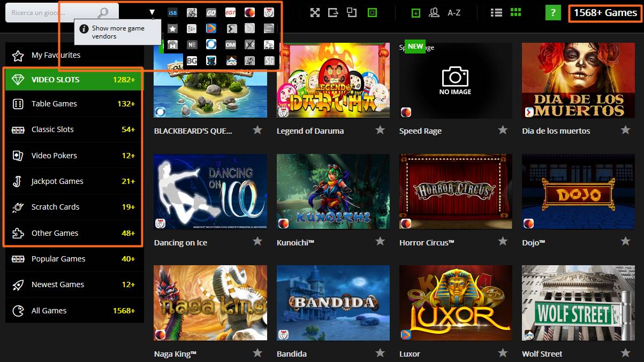The height and width of the screenshot is (362, 644).
Task: Sort games alphabetically with A-Z
Action: tap(454, 12)
